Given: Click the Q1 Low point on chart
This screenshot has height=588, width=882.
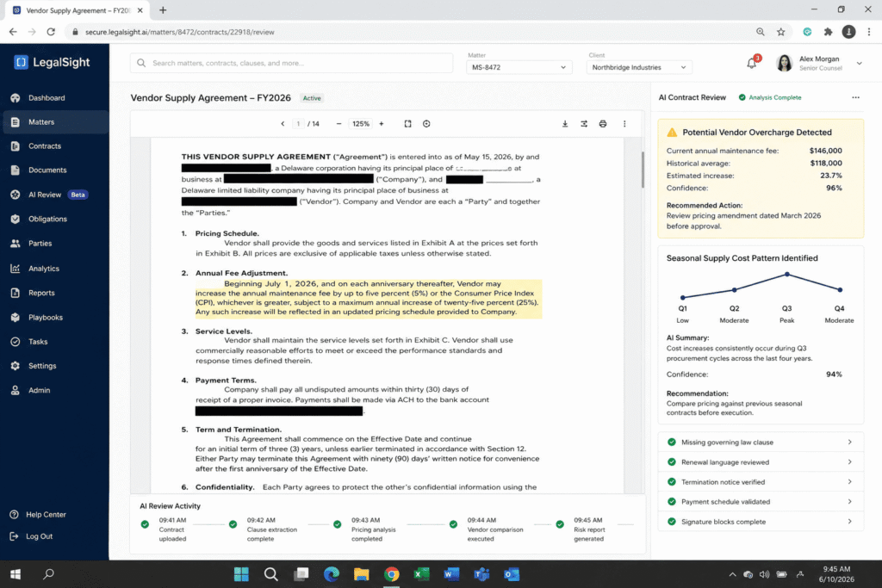Looking at the screenshot, I should (x=682, y=297).
